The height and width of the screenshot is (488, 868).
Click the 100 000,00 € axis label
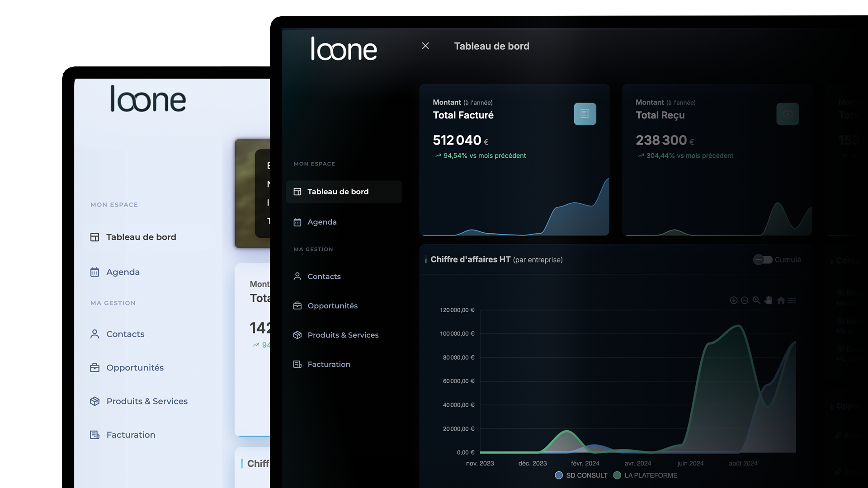click(457, 333)
